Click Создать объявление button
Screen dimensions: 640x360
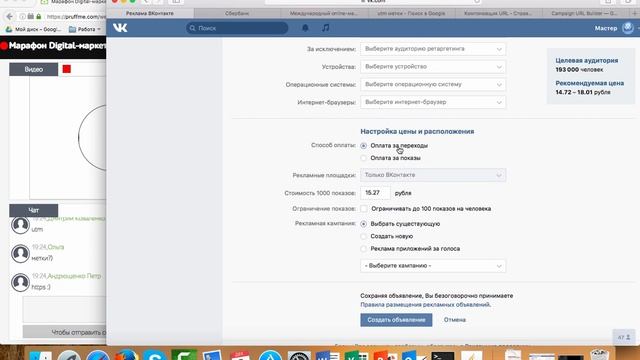click(x=396, y=320)
